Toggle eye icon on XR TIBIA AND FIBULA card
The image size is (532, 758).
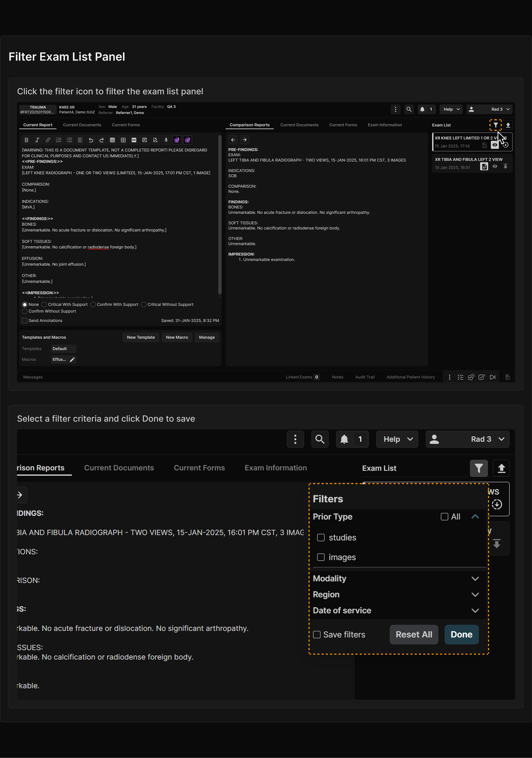(495, 166)
